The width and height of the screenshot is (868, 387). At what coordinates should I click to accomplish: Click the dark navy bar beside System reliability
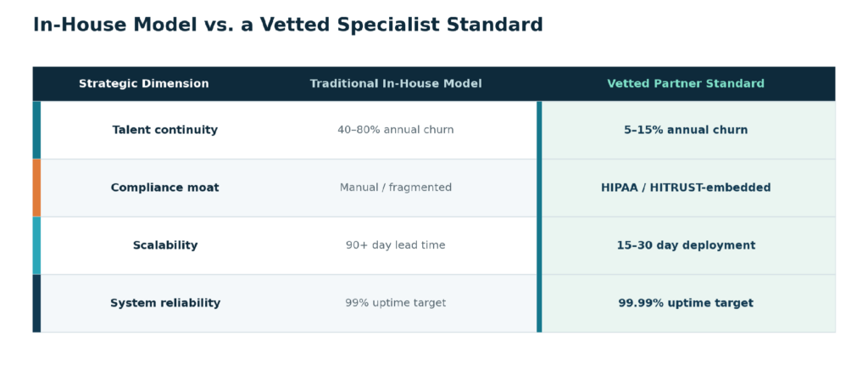pyautogui.click(x=36, y=303)
